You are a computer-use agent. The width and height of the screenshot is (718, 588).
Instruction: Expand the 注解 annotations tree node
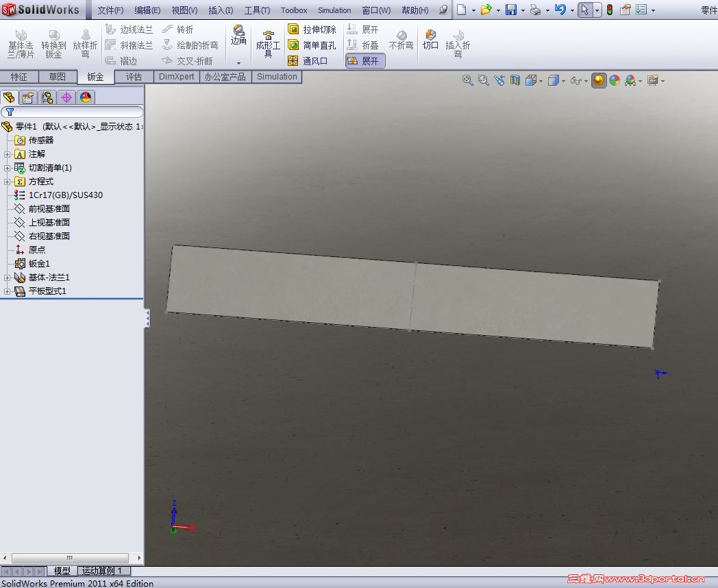click(x=7, y=154)
